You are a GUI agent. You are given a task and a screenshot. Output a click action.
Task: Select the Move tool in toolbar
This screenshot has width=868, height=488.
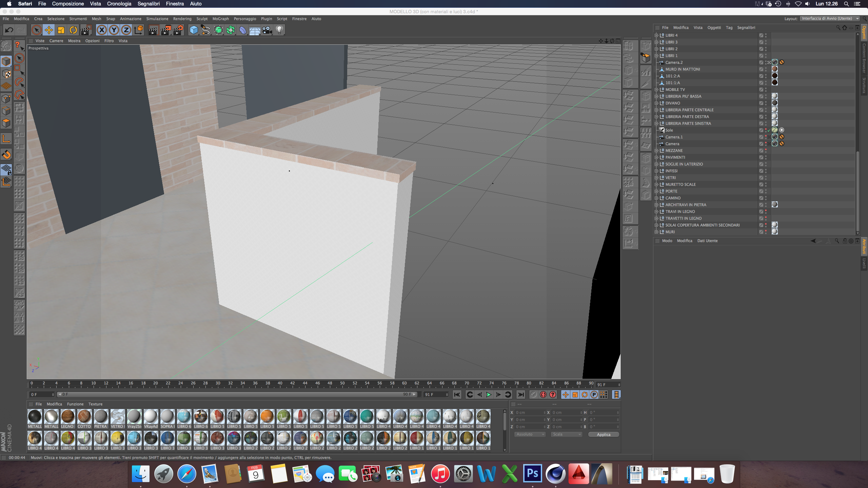[49, 30]
